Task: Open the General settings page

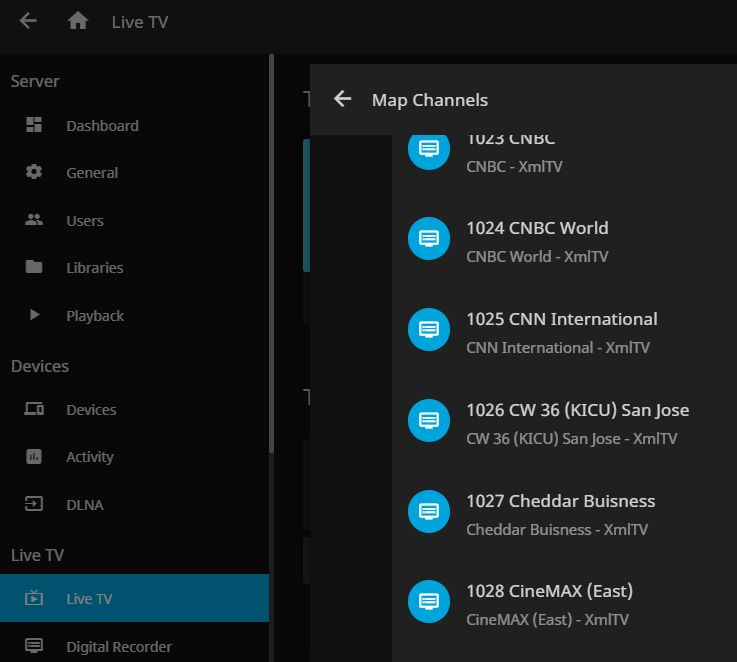Action: tap(134, 173)
